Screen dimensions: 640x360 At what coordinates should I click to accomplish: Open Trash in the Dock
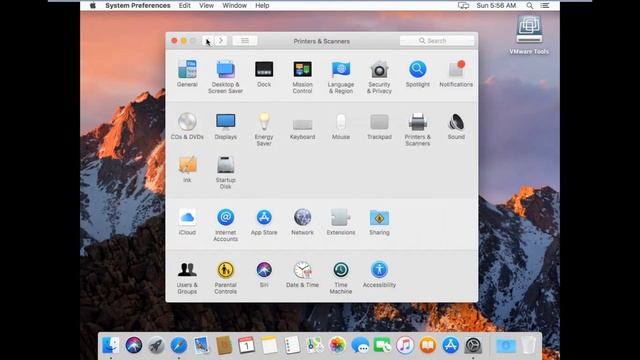click(529, 345)
